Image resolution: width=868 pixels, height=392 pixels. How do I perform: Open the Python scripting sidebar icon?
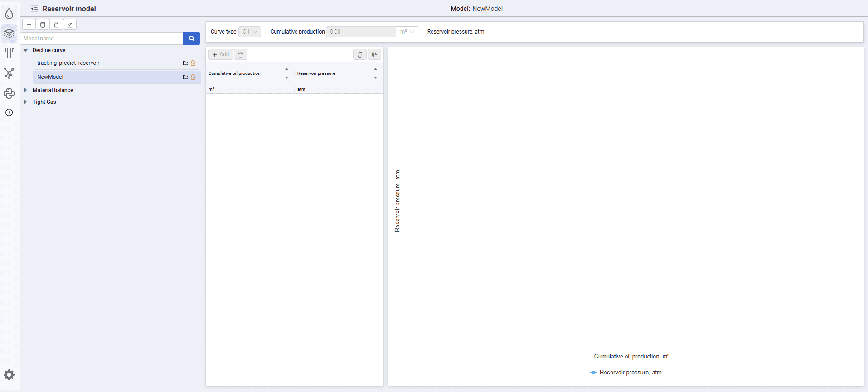[9, 93]
